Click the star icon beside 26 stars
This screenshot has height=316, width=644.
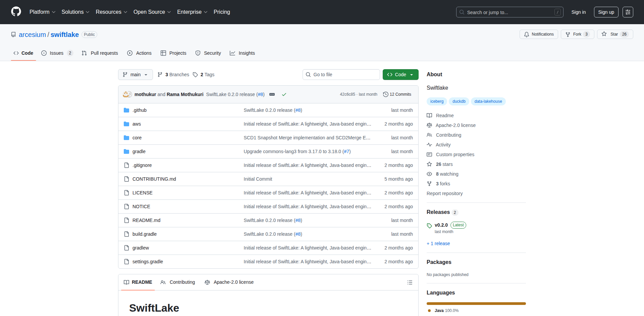click(429, 164)
